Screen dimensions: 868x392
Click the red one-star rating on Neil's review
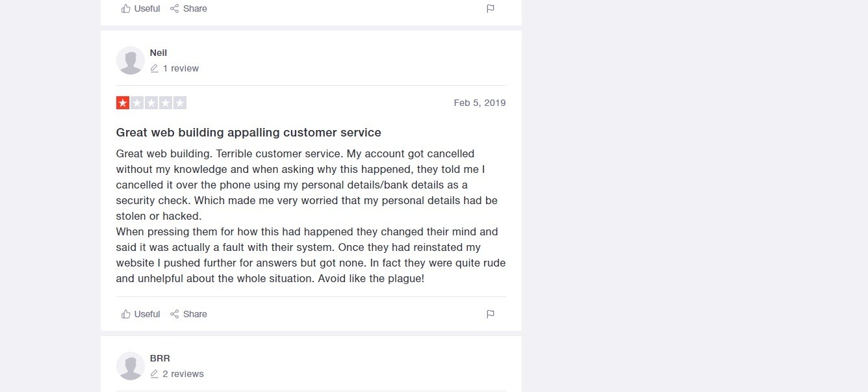[x=123, y=103]
